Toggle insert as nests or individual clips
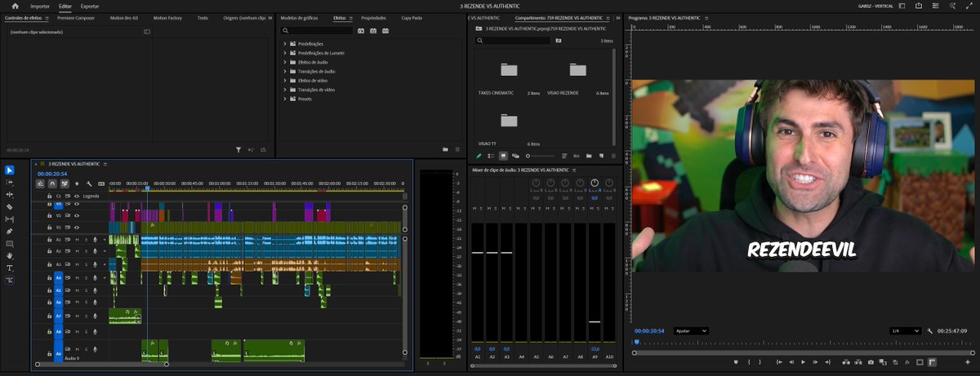Image resolution: width=980 pixels, height=376 pixels. tap(40, 184)
